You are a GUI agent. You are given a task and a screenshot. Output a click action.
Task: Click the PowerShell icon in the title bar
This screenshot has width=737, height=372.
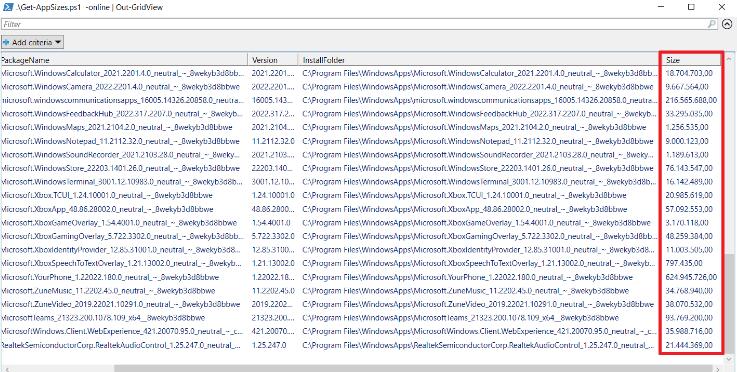[x=7, y=7]
